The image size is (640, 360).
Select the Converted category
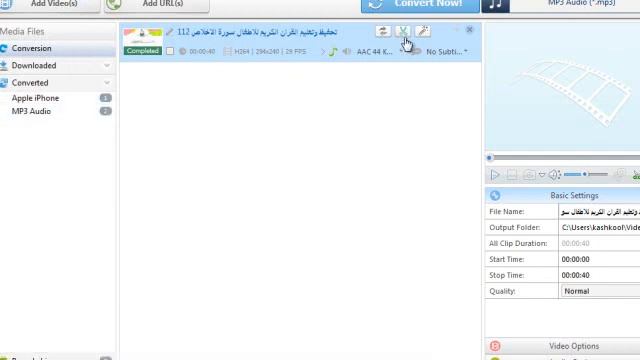click(30, 82)
